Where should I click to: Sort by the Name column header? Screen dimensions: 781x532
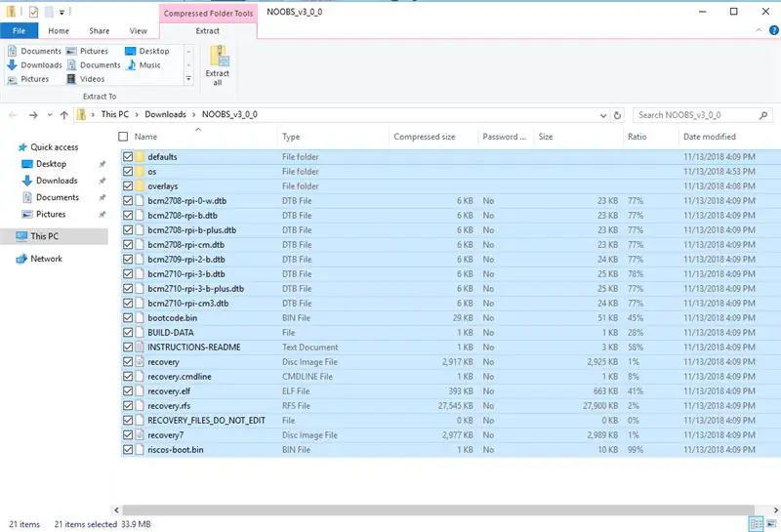tap(145, 137)
